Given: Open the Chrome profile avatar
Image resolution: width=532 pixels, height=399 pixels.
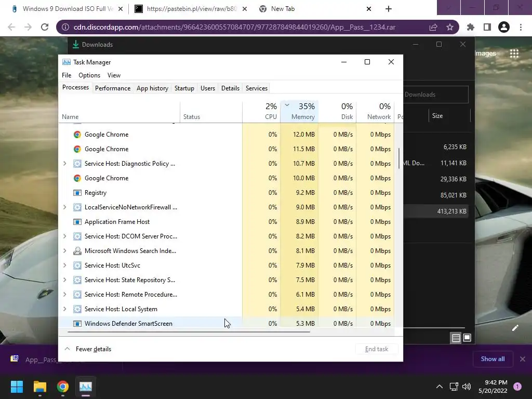Looking at the screenshot, I should (504, 27).
